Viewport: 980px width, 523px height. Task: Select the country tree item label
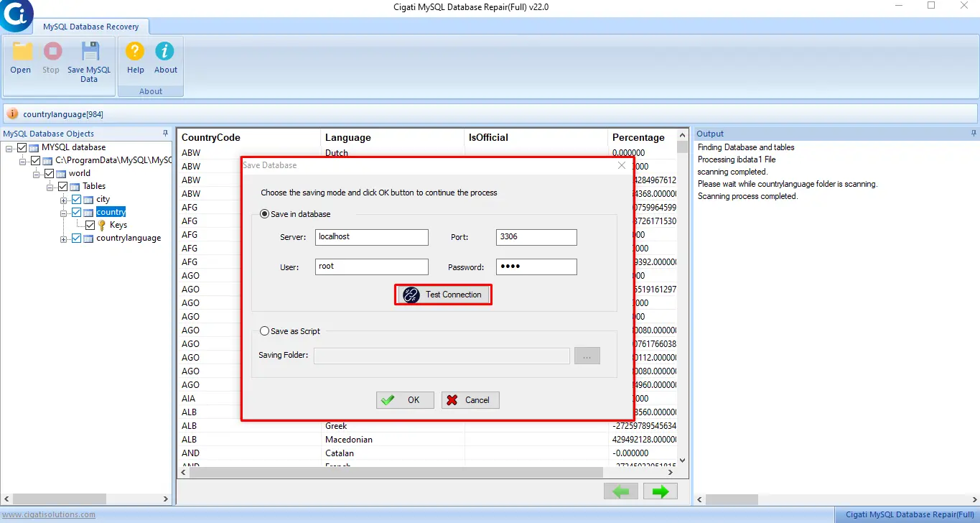coord(111,213)
